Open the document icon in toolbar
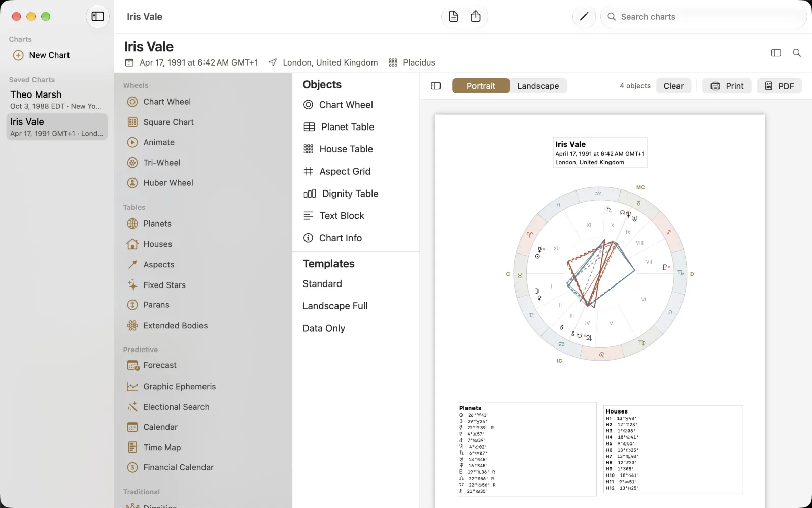This screenshot has height=508, width=812. [x=454, y=17]
